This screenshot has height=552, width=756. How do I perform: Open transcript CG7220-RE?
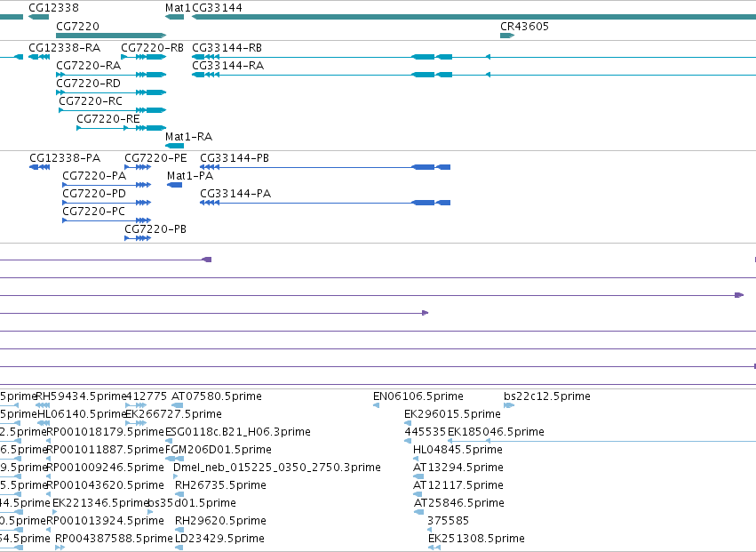coord(122,128)
